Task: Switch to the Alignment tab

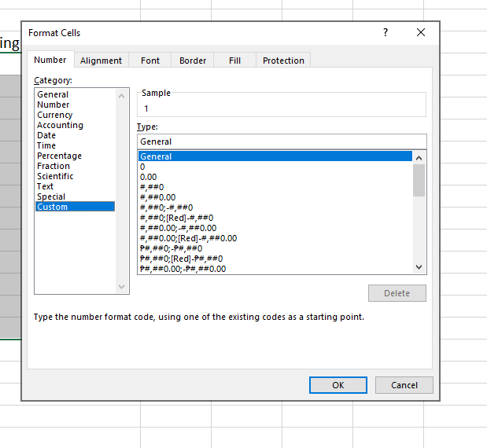Action: 101,61
